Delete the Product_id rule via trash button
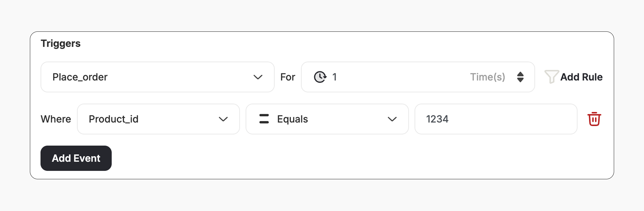The image size is (644, 211). [594, 119]
